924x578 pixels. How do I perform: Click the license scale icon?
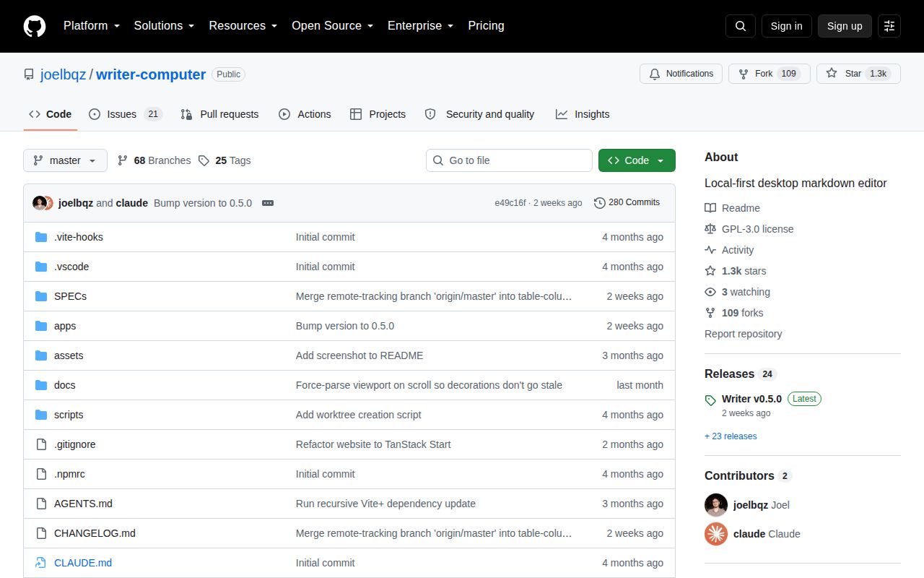click(710, 229)
